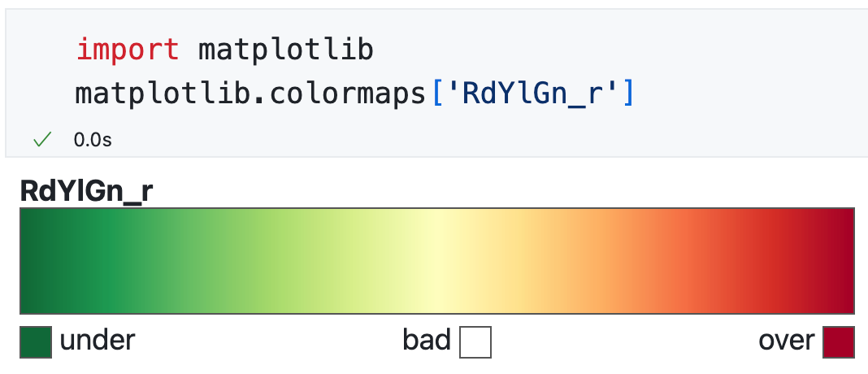This screenshot has width=868, height=374.
Task: Click the bold RdYlGn_r colormap title
Action: tap(87, 192)
